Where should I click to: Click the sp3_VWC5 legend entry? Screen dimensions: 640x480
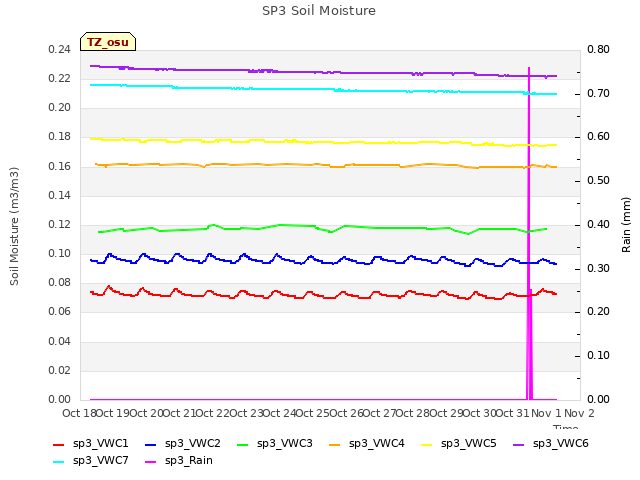[x=459, y=443]
